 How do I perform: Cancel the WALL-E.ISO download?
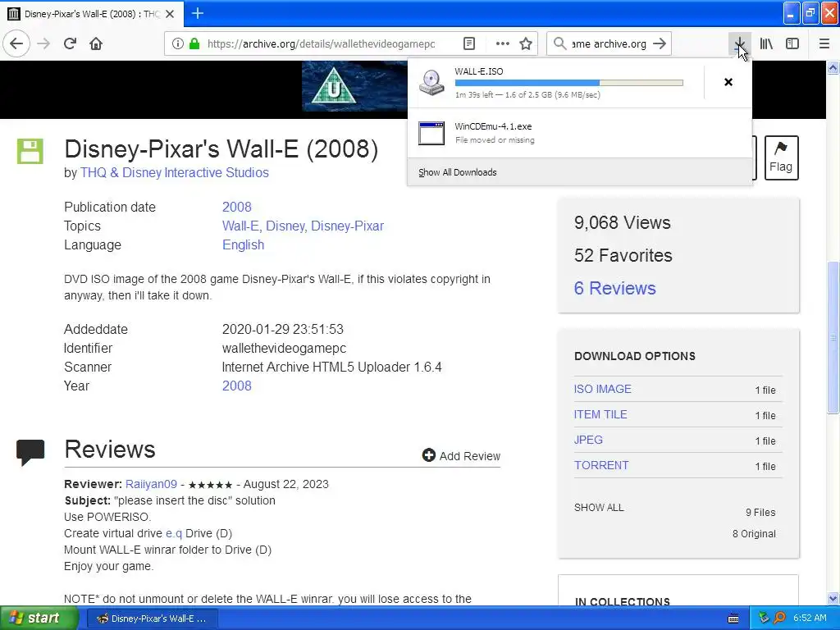728,82
